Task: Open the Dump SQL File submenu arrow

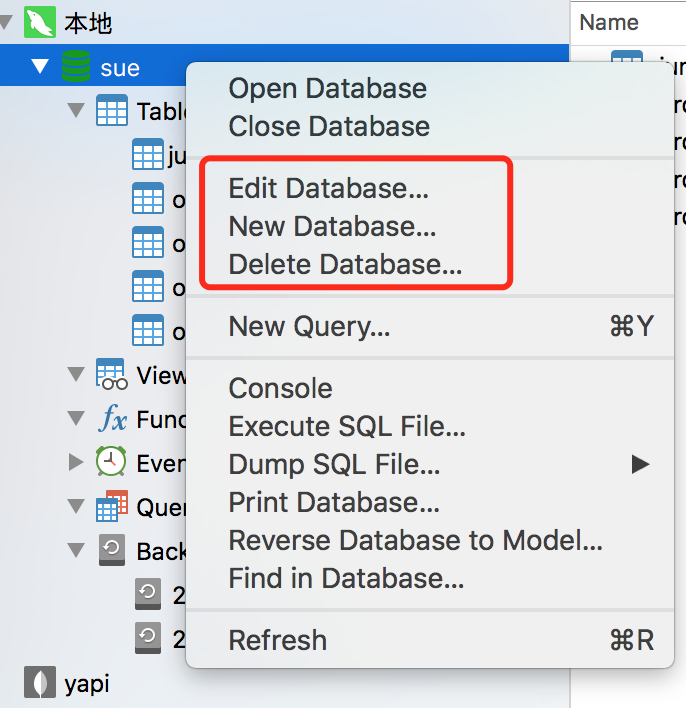Action: [640, 464]
